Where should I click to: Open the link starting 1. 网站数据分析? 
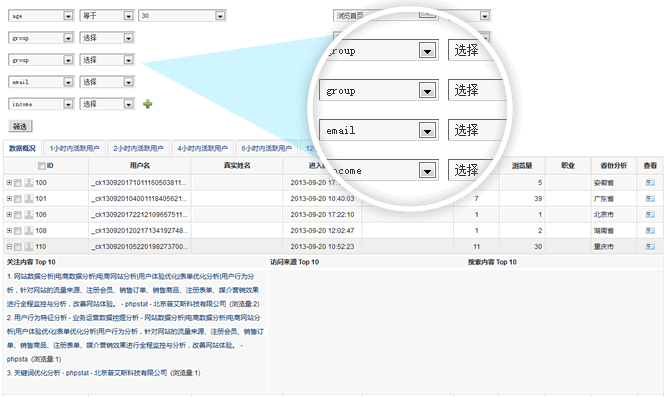(x=133, y=290)
